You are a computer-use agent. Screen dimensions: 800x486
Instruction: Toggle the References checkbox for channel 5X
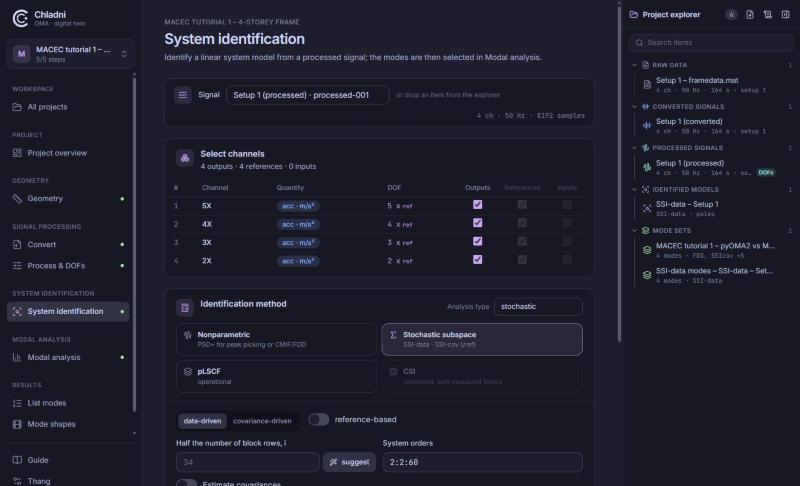522,205
